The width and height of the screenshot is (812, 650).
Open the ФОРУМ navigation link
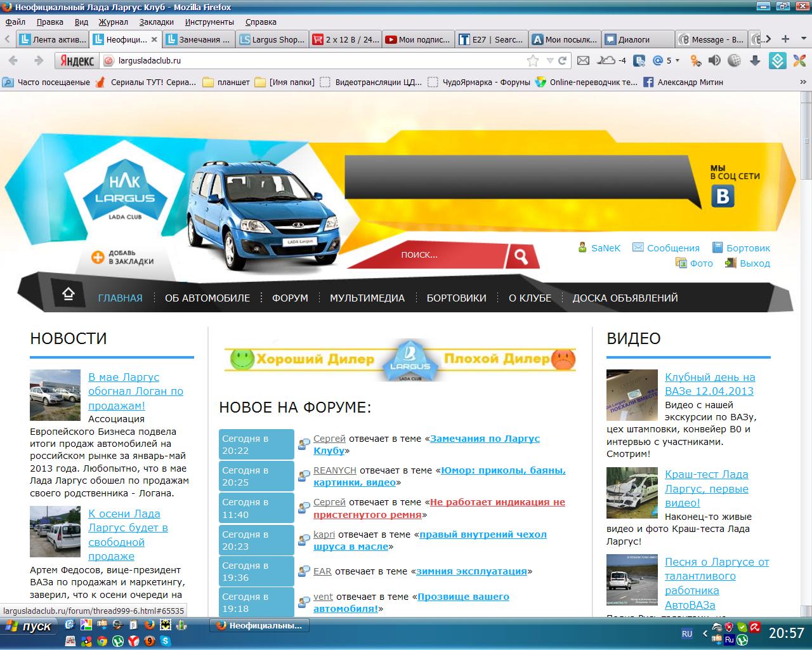point(290,298)
